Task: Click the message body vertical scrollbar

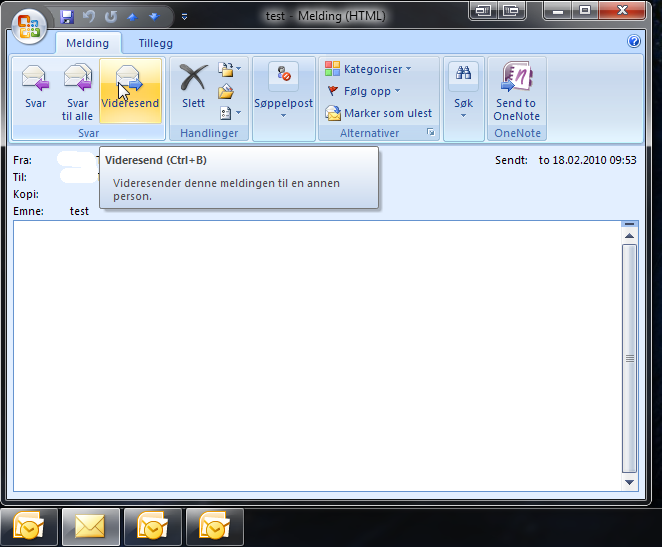Action: tap(629, 357)
